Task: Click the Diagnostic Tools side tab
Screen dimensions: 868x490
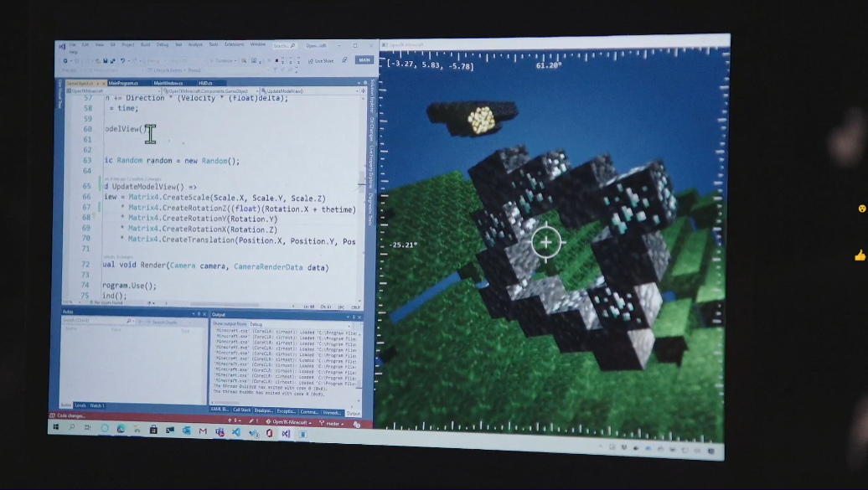Action: (x=369, y=209)
